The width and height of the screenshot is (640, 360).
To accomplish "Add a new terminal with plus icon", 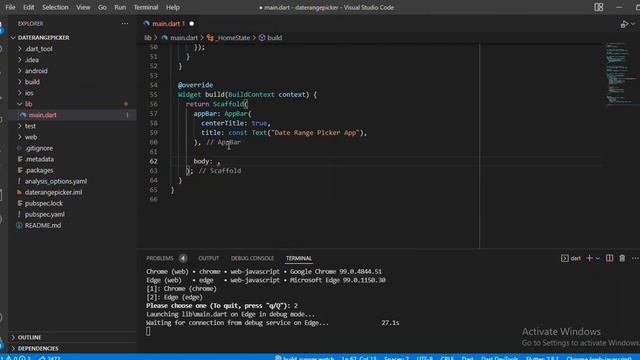I will (589, 258).
